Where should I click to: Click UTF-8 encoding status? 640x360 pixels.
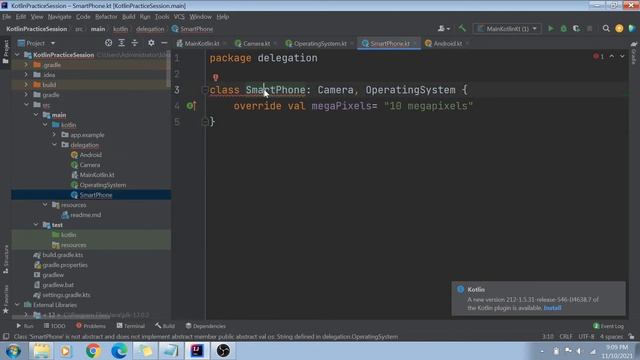(x=586, y=337)
